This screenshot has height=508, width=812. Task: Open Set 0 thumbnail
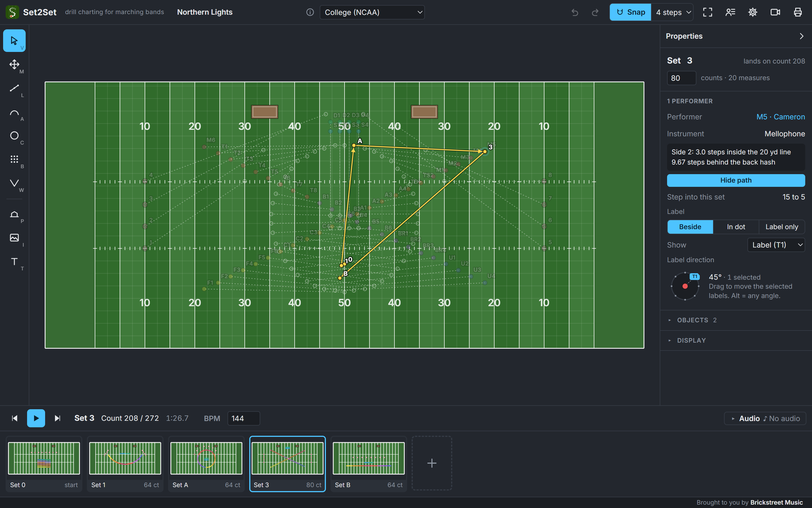coord(44,464)
